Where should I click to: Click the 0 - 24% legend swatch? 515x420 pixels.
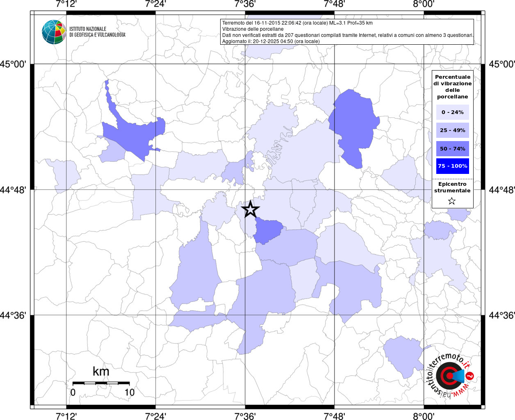click(453, 112)
